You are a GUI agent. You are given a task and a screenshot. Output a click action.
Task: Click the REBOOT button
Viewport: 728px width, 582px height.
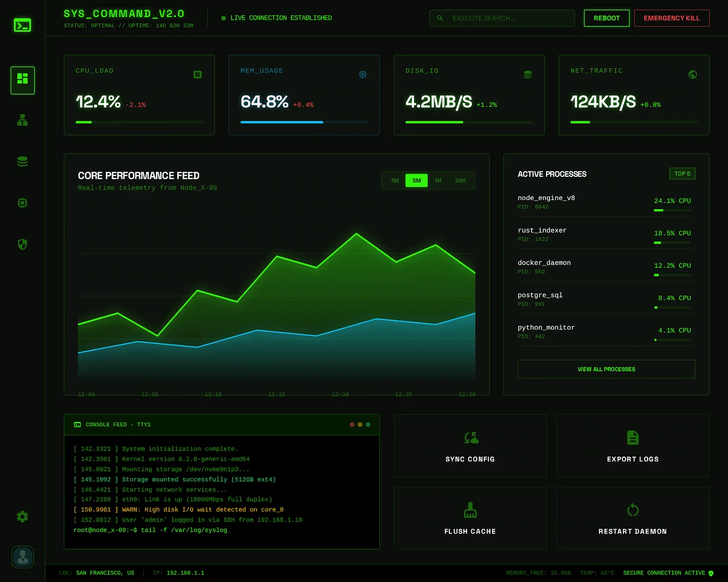pyautogui.click(x=607, y=18)
